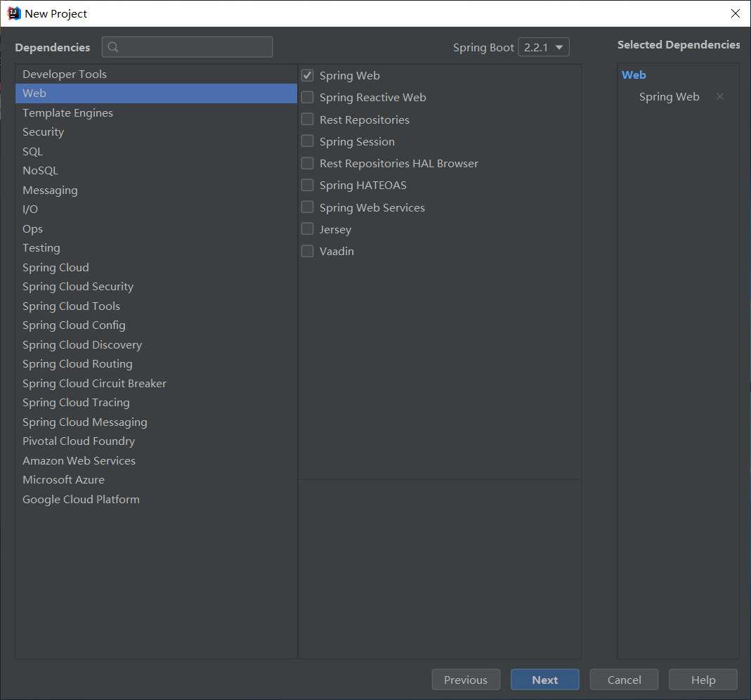Screen dimensions: 751x700
Task: Select the Spring Cloud category
Action: pyautogui.click(x=156, y=267)
